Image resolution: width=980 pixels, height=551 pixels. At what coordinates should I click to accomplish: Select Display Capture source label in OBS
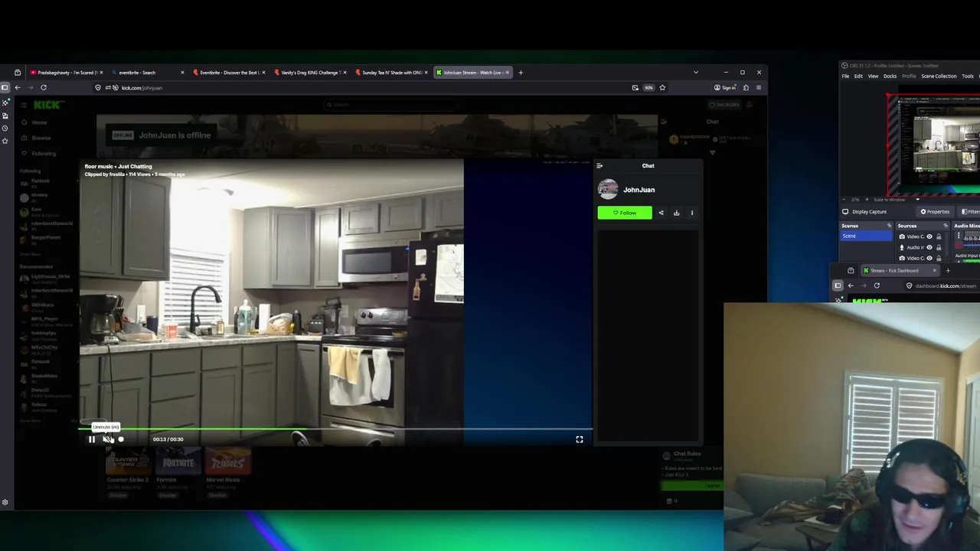[x=869, y=212]
